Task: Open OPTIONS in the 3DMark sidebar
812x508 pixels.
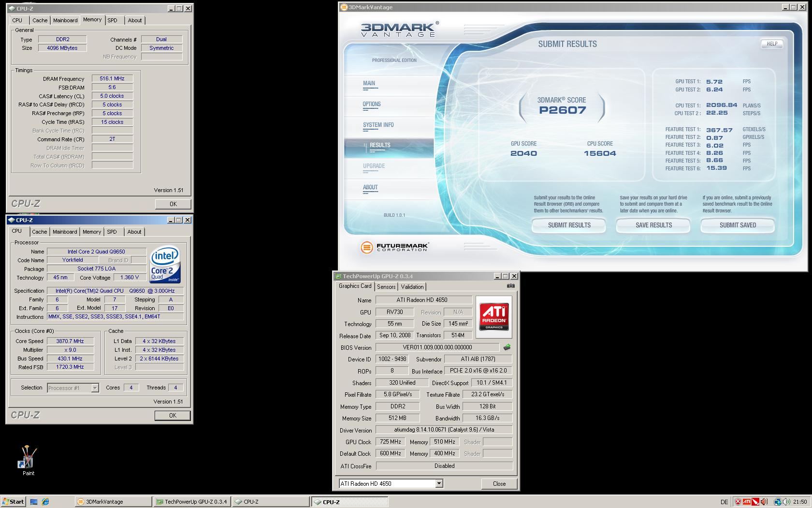Action: tap(372, 105)
